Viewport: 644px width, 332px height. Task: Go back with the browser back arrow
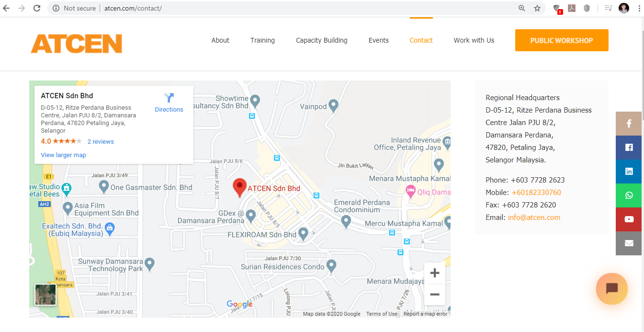click(x=7, y=8)
